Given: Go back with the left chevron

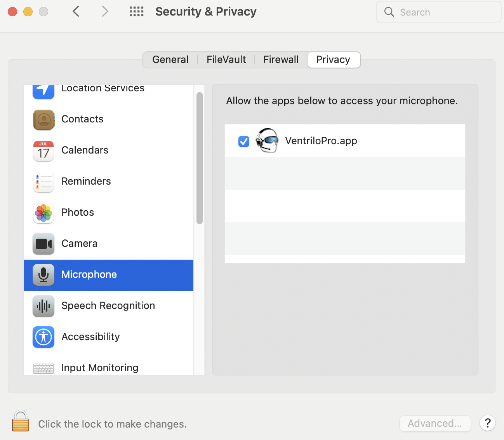Looking at the screenshot, I should coord(76,12).
